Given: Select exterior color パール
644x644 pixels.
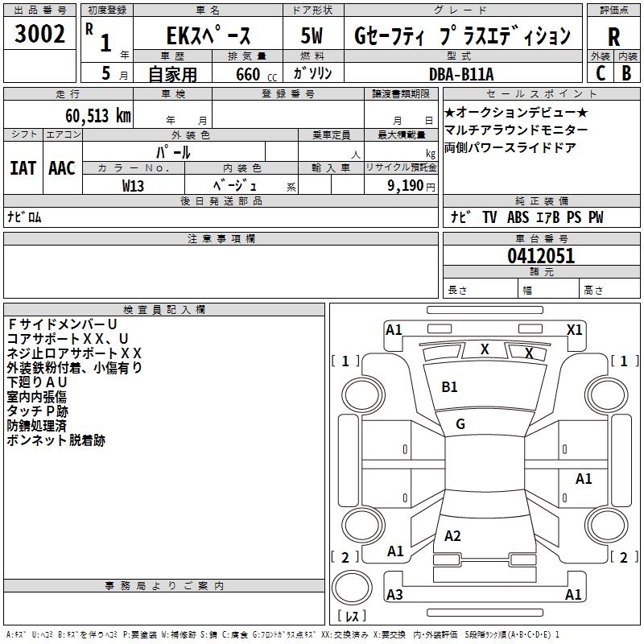Looking at the screenshot, I should point(173,152).
